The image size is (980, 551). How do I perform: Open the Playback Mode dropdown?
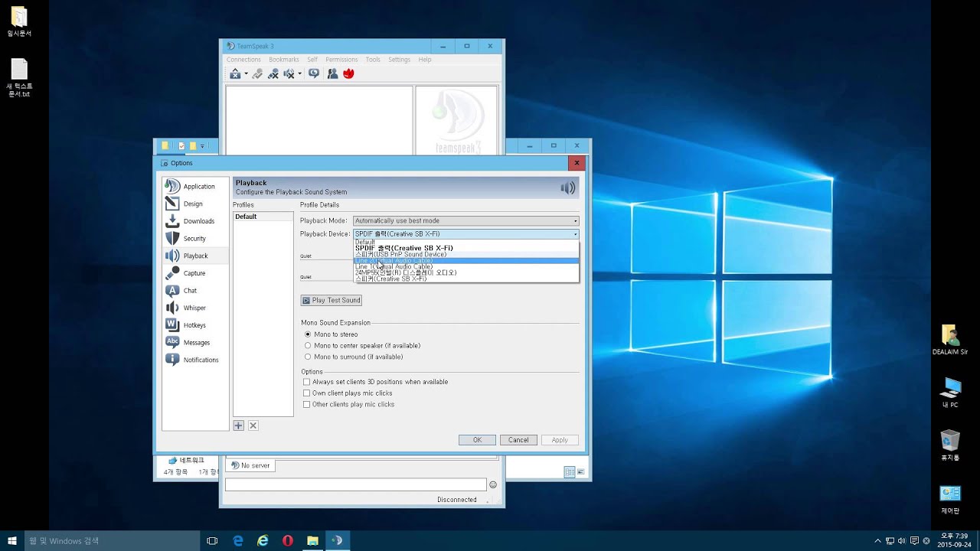tap(465, 221)
